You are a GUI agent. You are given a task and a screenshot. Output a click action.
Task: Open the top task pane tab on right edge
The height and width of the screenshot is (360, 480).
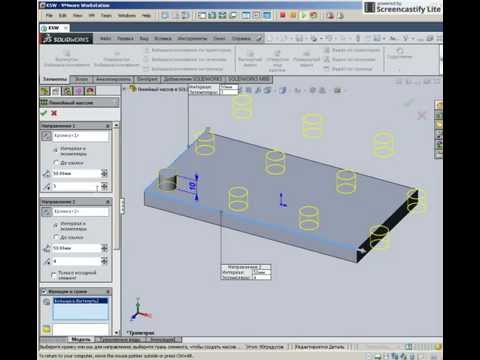[x=439, y=105]
